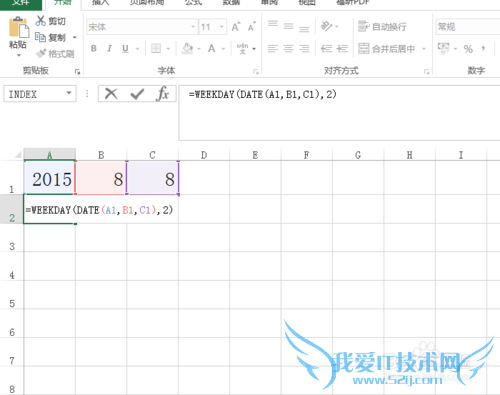Click Merge and Center (合并后居中)
The height and width of the screenshot is (395, 500).
387,49
